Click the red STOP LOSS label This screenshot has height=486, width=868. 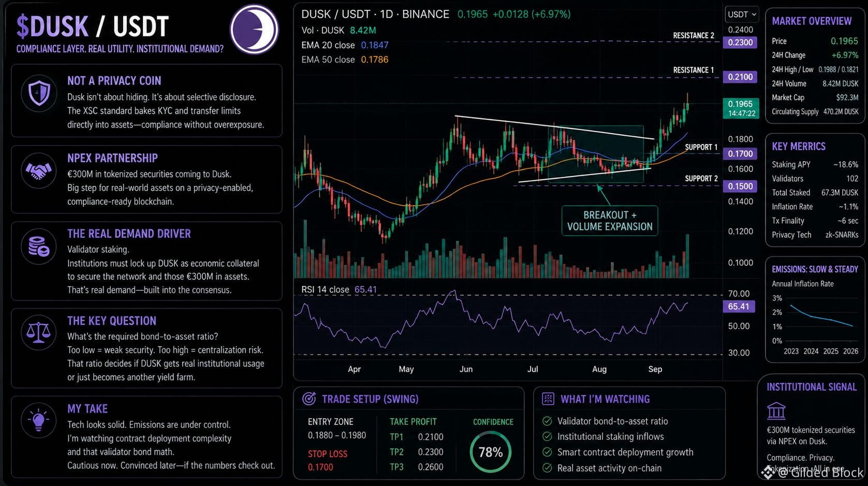pos(328,454)
